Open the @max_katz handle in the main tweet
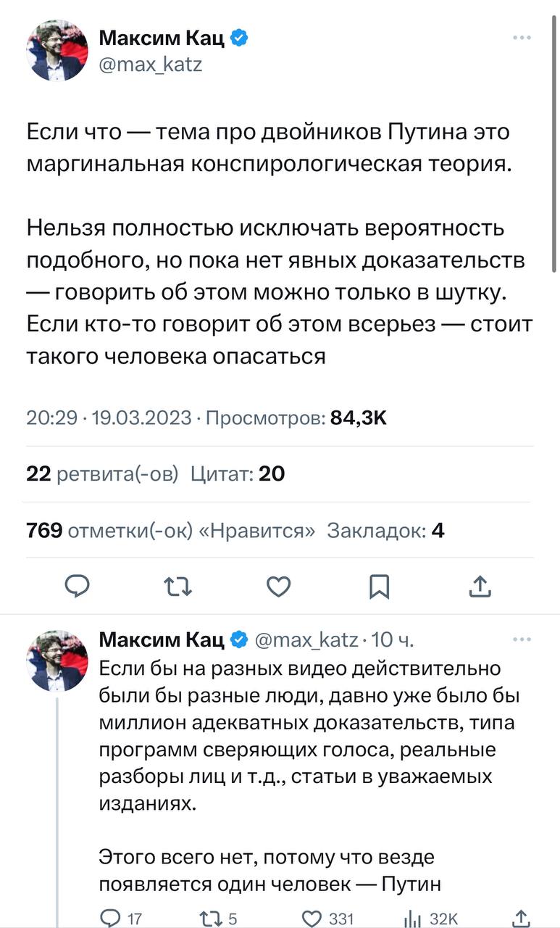This screenshot has width=560, height=928. (150, 65)
